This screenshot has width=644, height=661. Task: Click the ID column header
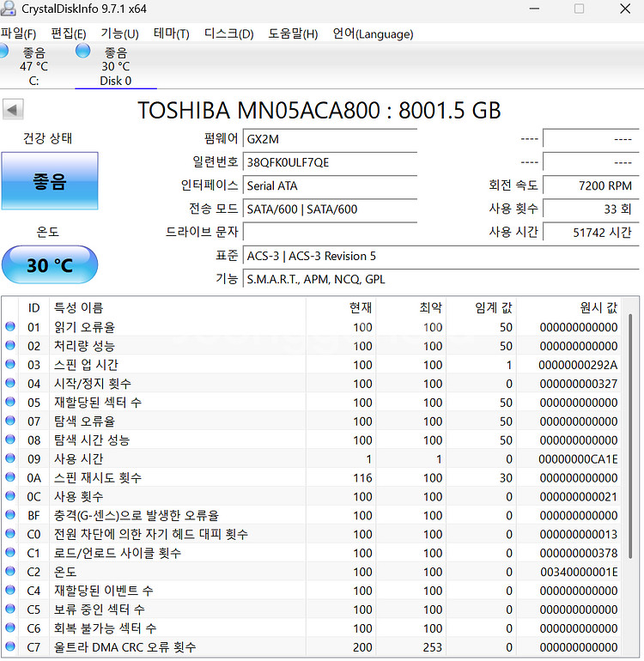click(x=33, y=307)
